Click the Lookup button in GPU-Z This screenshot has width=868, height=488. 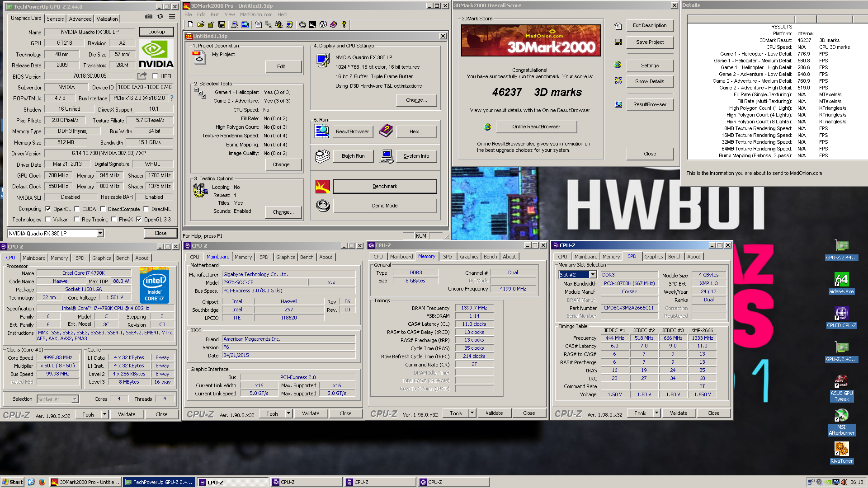coord(156,32)
